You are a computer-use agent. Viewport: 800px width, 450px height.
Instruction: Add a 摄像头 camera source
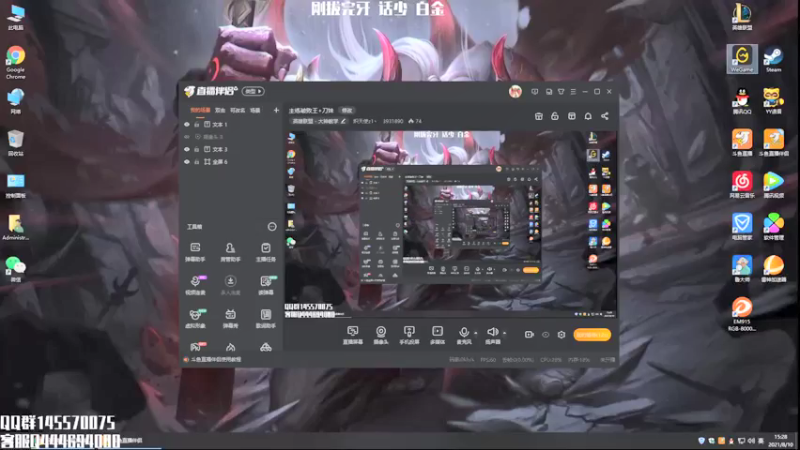[x=381, y=335]
